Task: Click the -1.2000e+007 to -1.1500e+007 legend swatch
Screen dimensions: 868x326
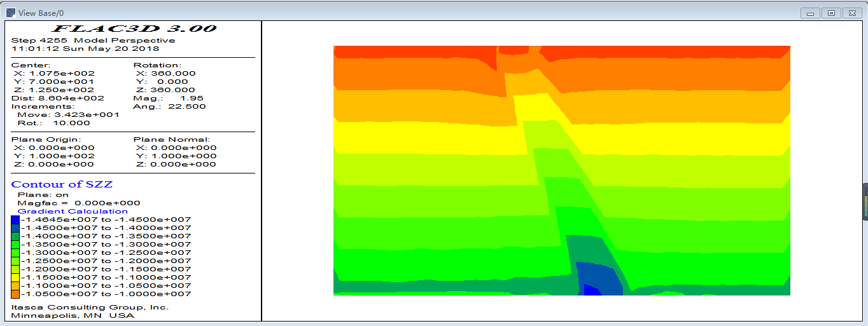Action: pyautogui.click(x=15, y=269)
